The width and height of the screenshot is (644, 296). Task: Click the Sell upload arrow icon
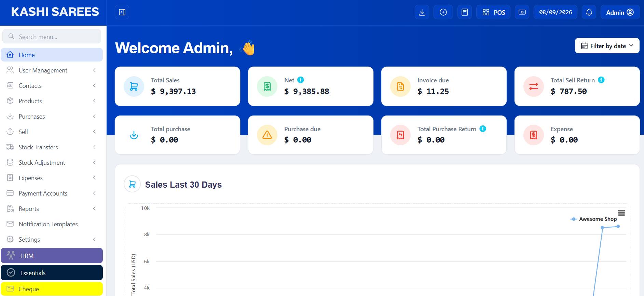[10, 132]
